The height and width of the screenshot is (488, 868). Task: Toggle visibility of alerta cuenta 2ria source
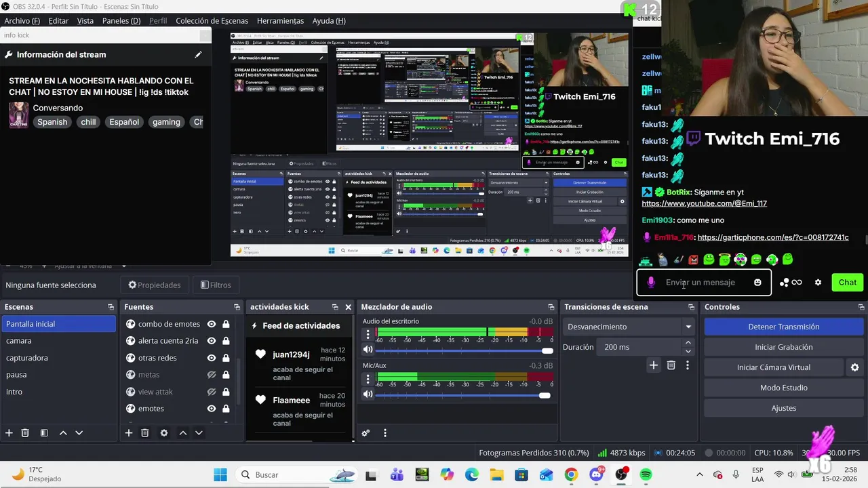[212, 341]
